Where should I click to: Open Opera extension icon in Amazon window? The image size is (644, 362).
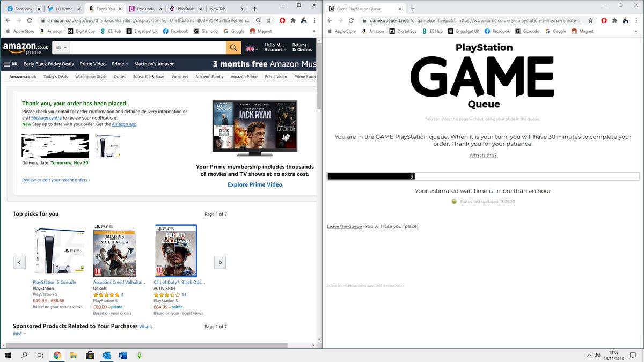(x=283, y=20)
